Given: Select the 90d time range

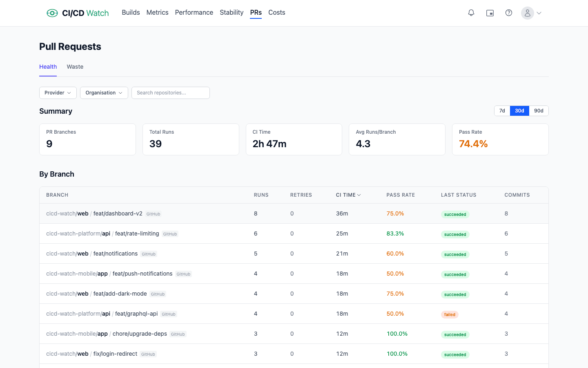Looking at the screenshot, I should (x=539, y=110).
